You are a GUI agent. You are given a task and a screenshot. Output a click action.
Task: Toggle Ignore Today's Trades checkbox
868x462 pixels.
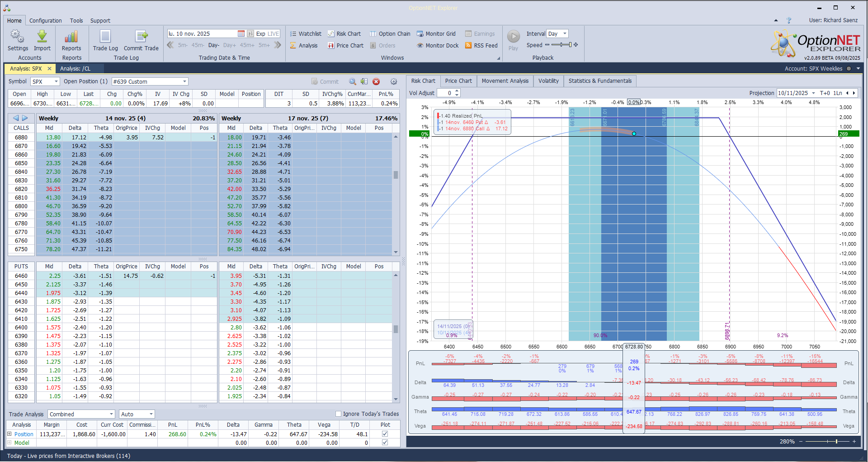click(338, 414)
